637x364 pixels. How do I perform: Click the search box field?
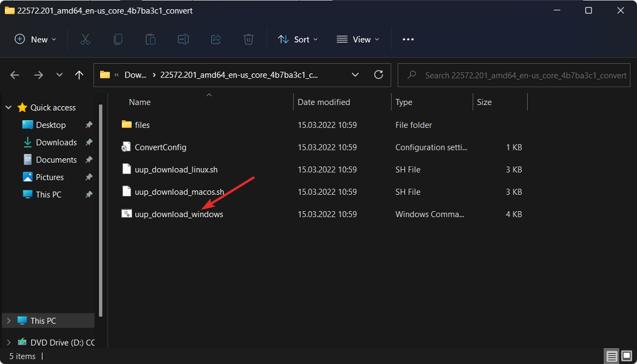525,75
